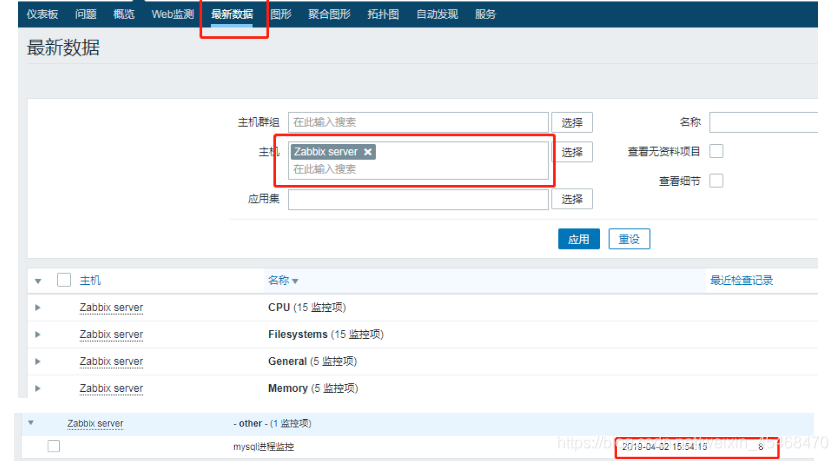Open Zabbix server link in Filesystems row

click(x=111, y=334)
